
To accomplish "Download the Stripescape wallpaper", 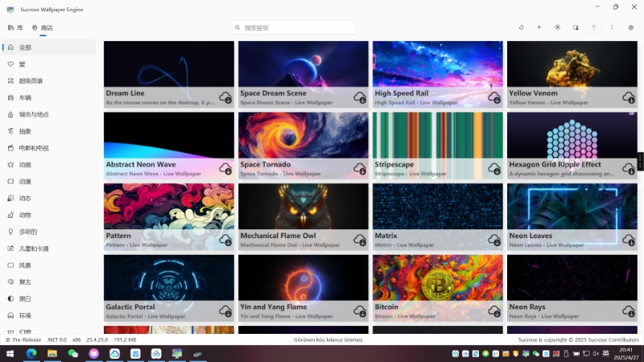I will [494, 169].
